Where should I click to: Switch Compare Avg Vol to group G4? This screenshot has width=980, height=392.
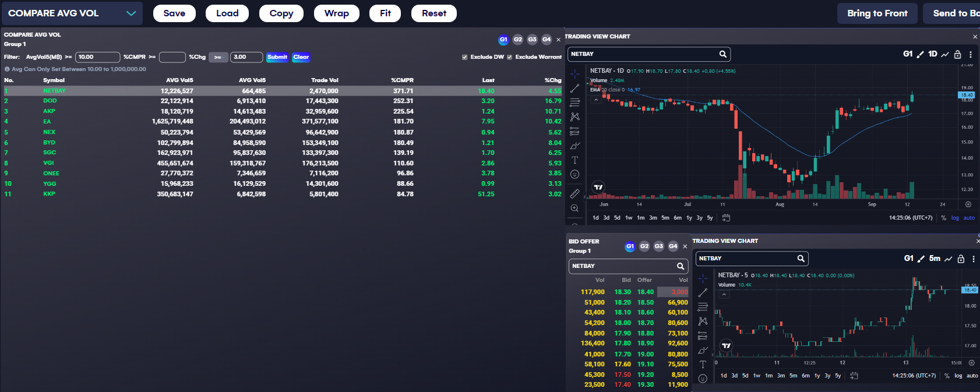547,40
